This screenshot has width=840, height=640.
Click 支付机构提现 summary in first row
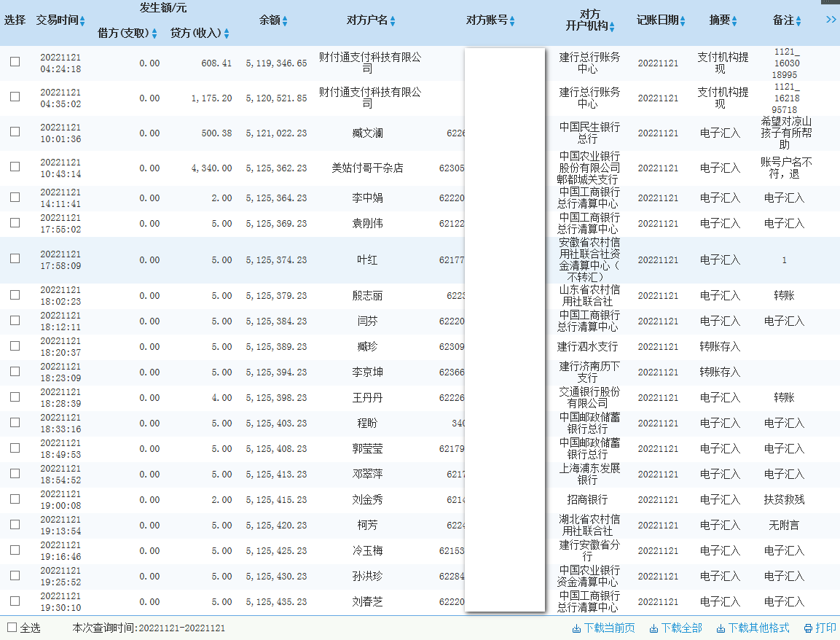click(723, 63)
